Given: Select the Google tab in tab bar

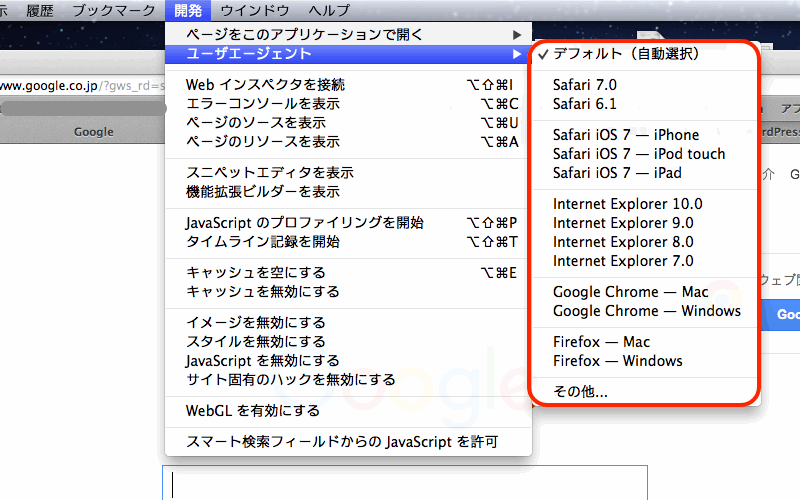Looking at the screenshot, I should point(94,131).
